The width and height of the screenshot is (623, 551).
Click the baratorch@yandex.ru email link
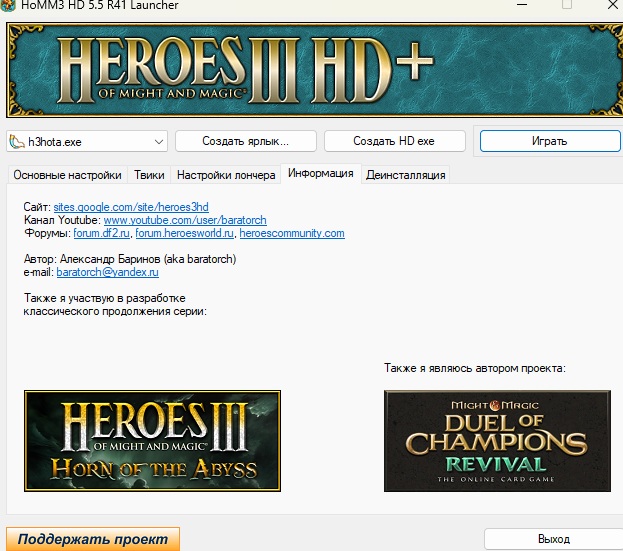107,272
